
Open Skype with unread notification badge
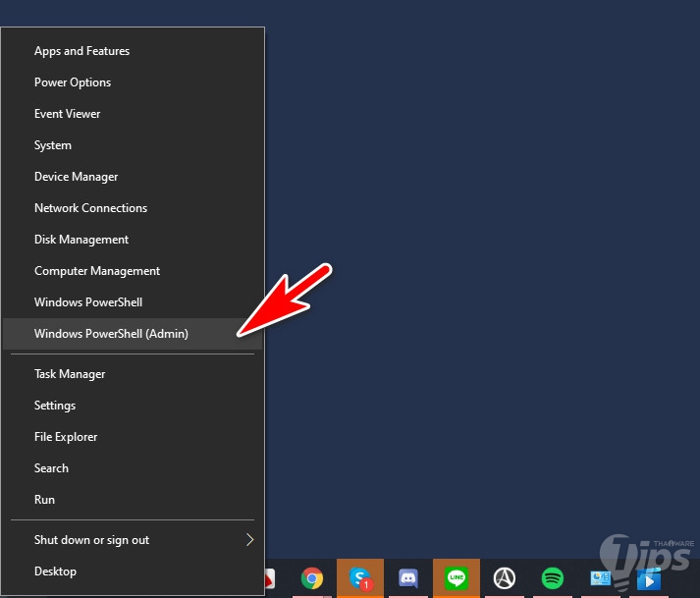click(360, 578)
